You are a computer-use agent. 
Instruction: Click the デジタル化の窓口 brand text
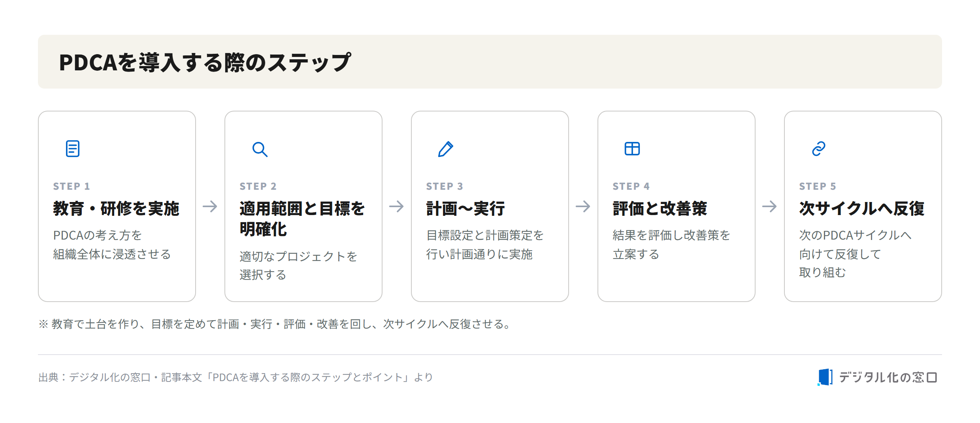[888, 377]
